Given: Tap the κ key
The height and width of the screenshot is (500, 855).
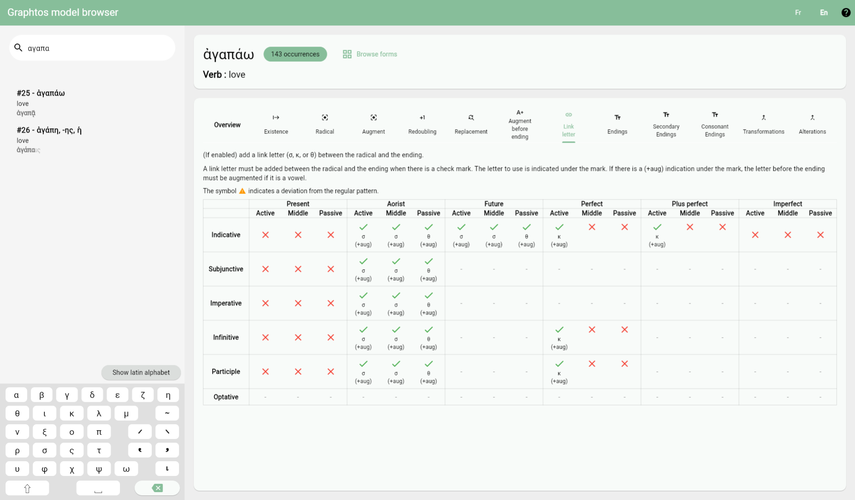Looking at the screenshot, I should (71, 413).
